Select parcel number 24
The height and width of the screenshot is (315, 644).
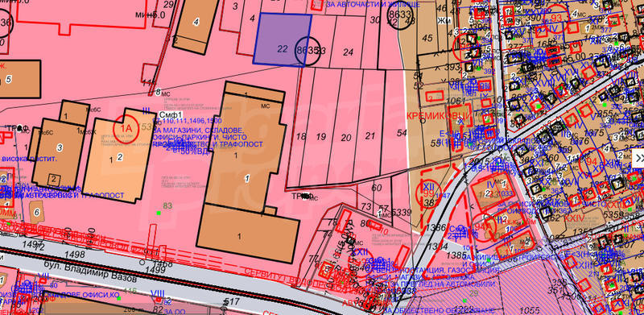coord(349,52)
